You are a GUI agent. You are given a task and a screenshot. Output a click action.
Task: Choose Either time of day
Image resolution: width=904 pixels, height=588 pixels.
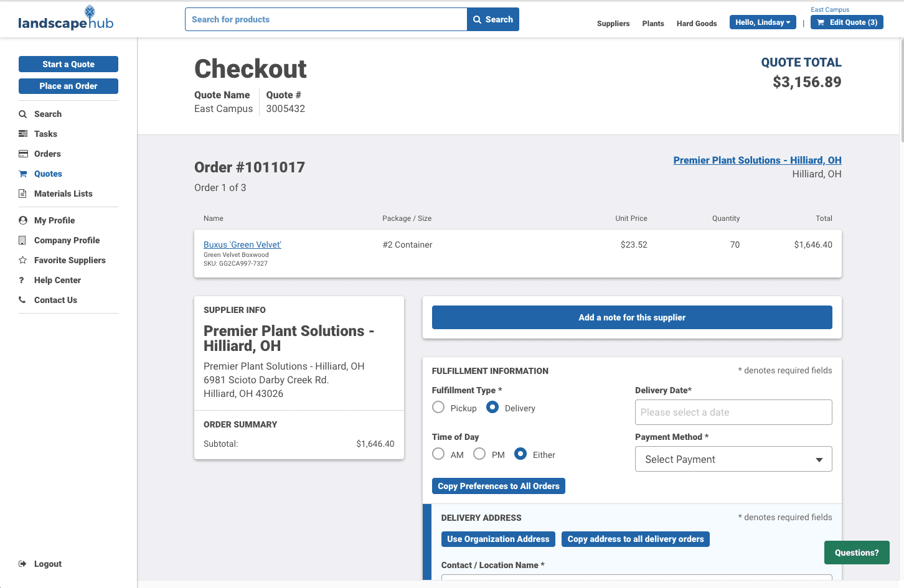coord(520,454)
